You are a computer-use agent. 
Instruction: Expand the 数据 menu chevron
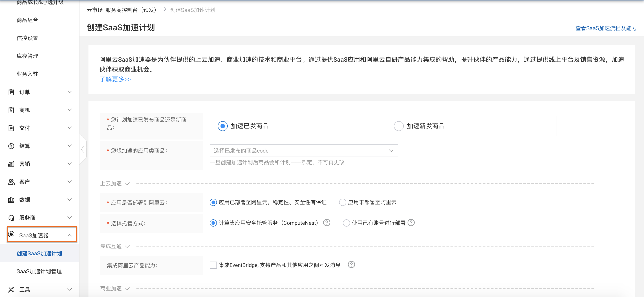click(70, 200)
